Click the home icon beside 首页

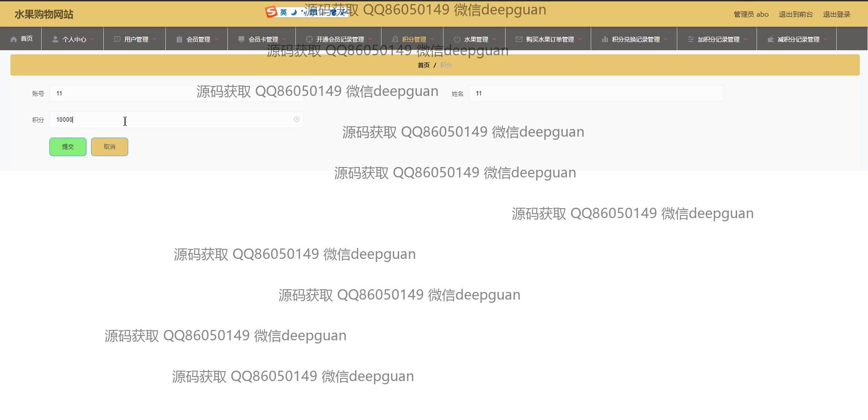tap(14, 39)
